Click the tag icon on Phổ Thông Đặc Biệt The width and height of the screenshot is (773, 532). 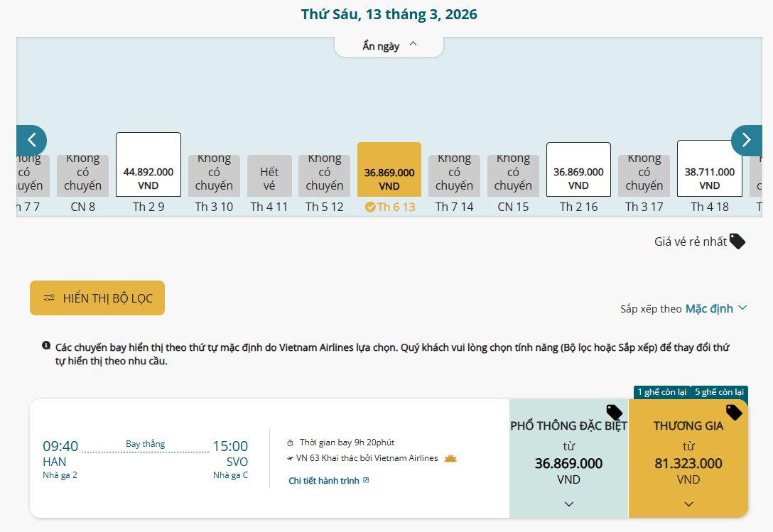[614, 412]
